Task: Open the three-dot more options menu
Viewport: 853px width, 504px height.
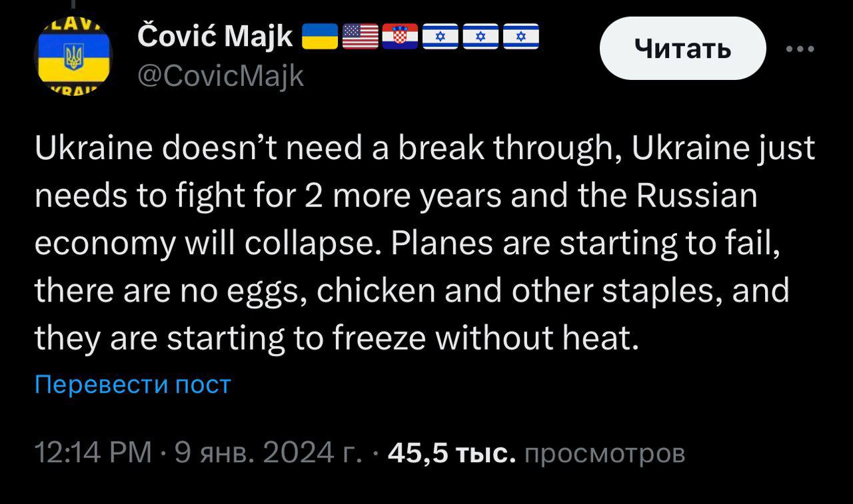Action: 800,49
